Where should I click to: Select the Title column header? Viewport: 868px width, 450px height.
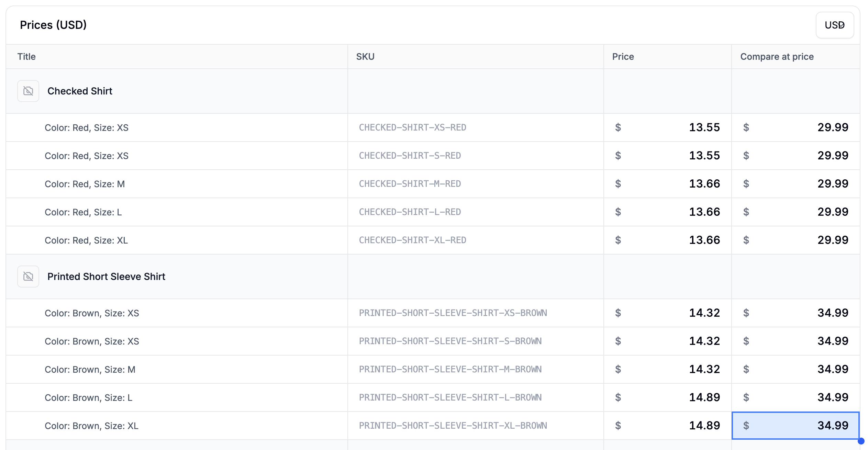click(26, 56)
